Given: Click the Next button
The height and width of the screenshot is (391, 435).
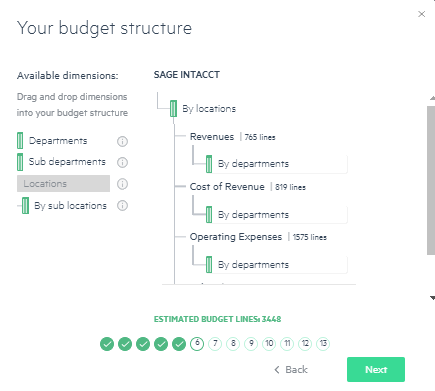Looking at the screenshot, I should pos(376,369).
